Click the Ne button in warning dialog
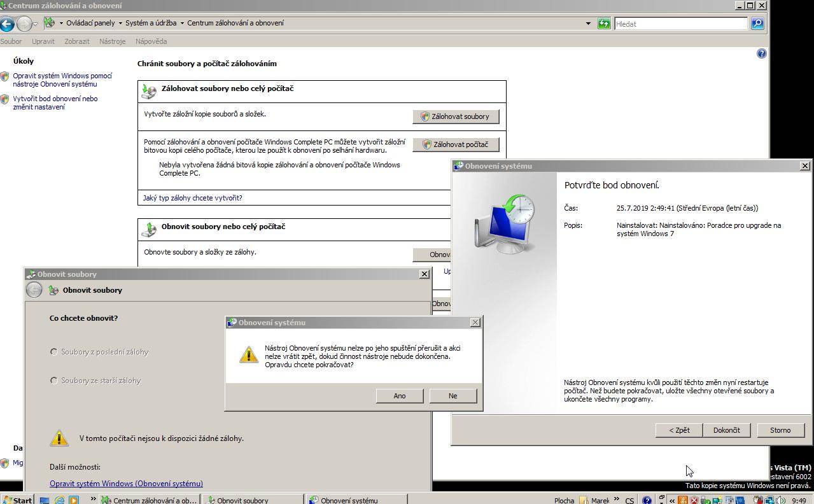The image size is (814, 504). coord(453,396)
